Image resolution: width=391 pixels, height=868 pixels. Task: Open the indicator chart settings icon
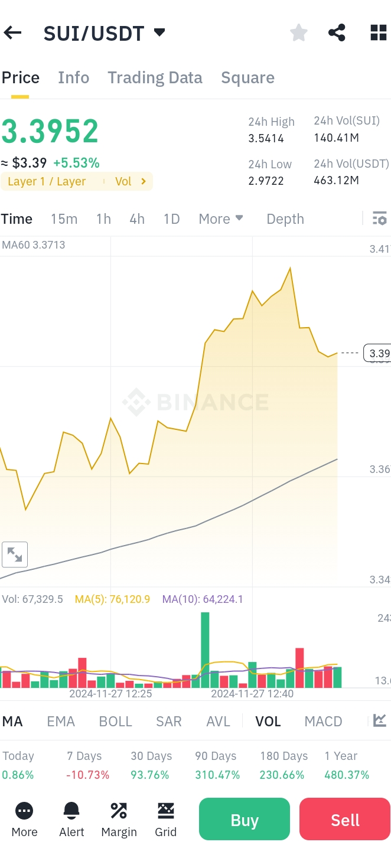pyautogui.click(x=380, y=721)
